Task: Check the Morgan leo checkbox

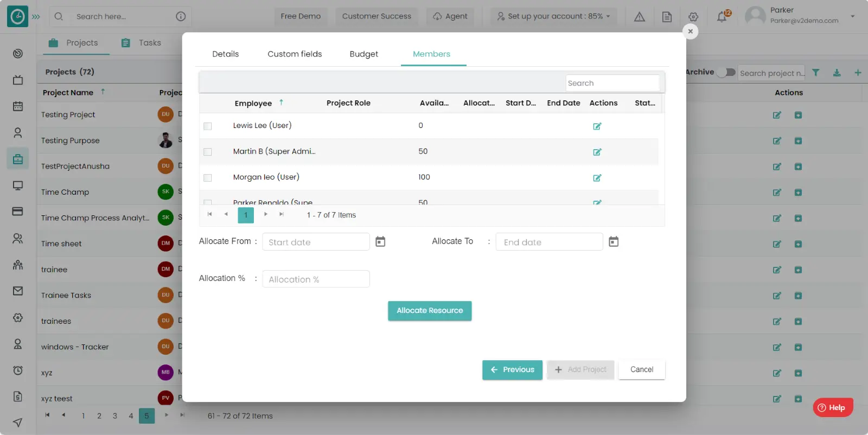Action: tap(207, 178)
